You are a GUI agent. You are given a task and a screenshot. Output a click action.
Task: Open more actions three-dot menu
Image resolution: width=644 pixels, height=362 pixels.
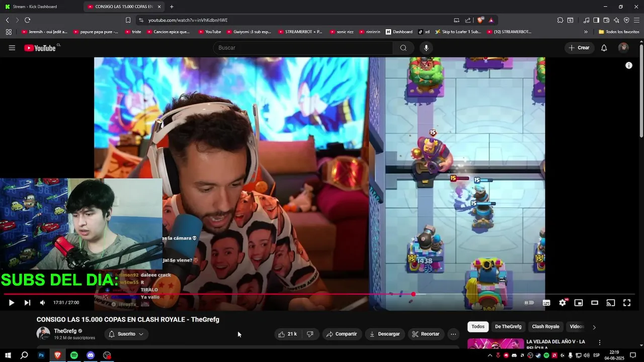tap(453, 334)
